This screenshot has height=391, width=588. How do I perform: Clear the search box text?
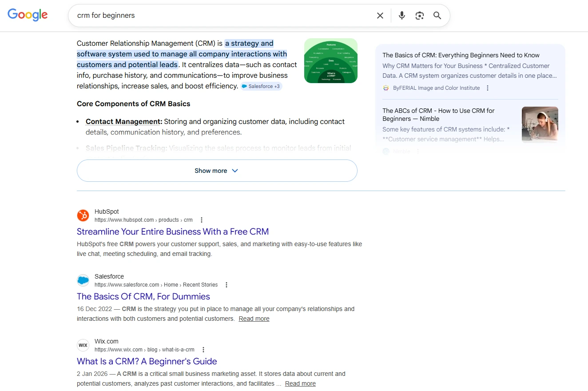380,16
